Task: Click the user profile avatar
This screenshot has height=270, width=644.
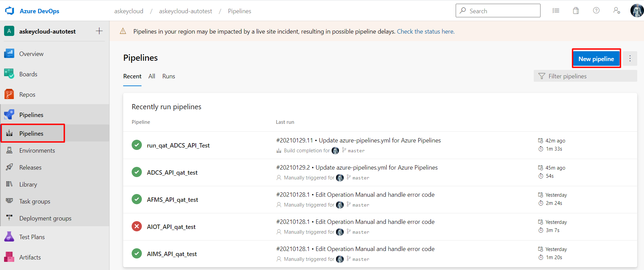Action: coord(637,11)
